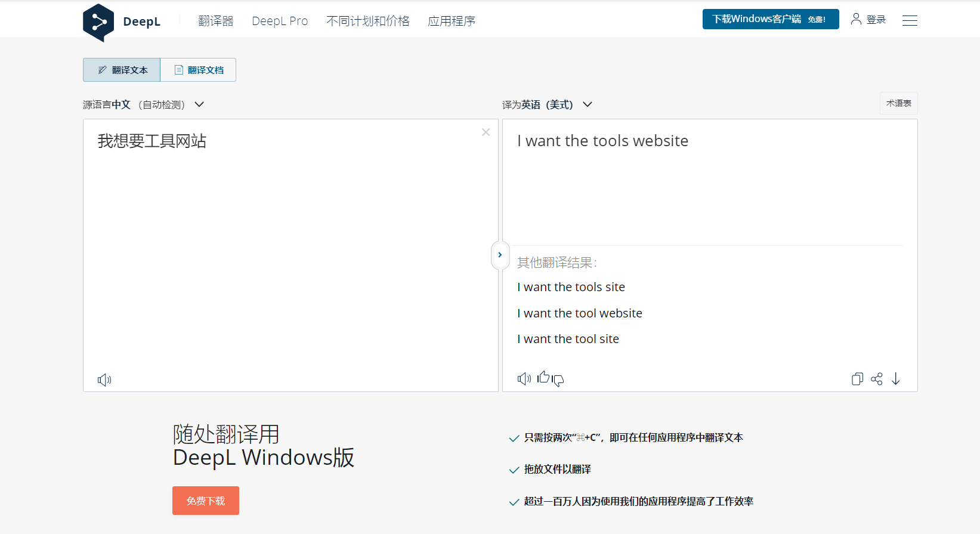Download translation with the down arrow icon
Screen dimensions: 980x534
(895, 379)
